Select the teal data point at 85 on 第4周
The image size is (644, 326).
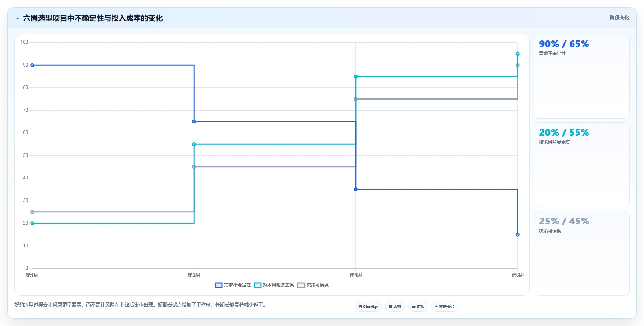click(356, 76)
